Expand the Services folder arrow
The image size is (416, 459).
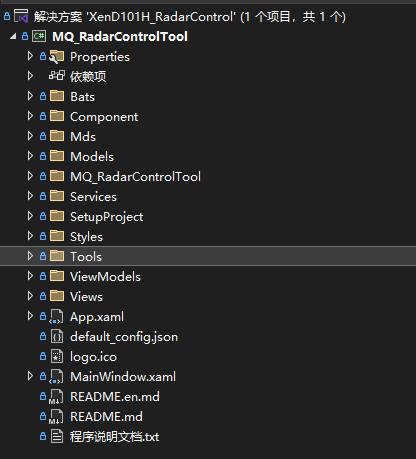[x=30, y=196]
